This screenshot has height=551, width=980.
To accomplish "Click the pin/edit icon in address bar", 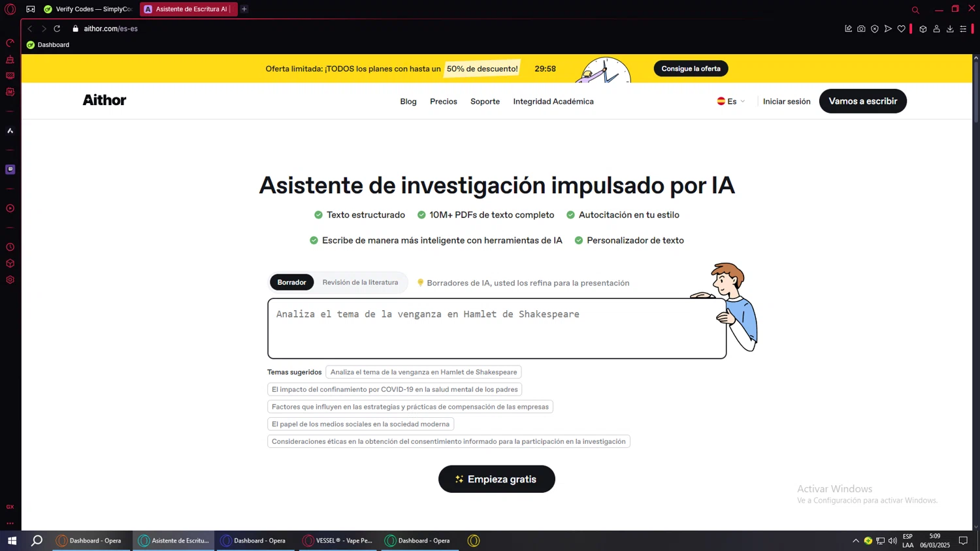I will [x=848, y=29].
